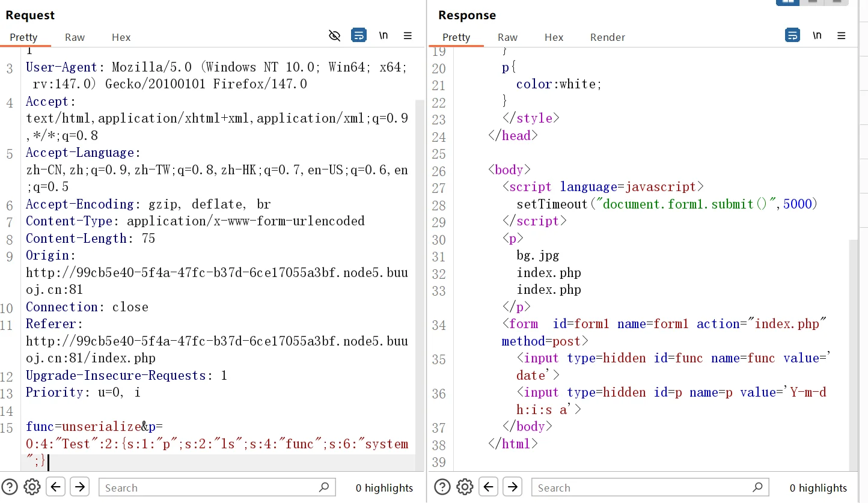Go to next match in Request search
Viewport: 868px width, 503px height.
tap(79, 487)
